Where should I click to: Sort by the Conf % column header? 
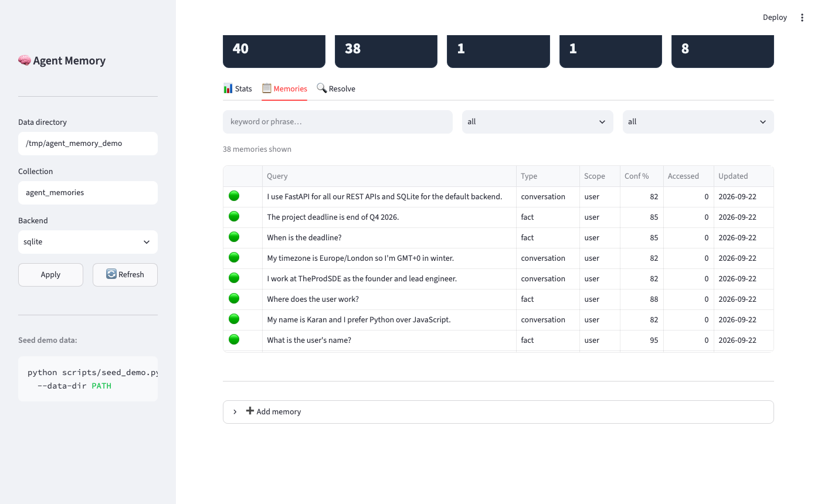click(642, 176)
